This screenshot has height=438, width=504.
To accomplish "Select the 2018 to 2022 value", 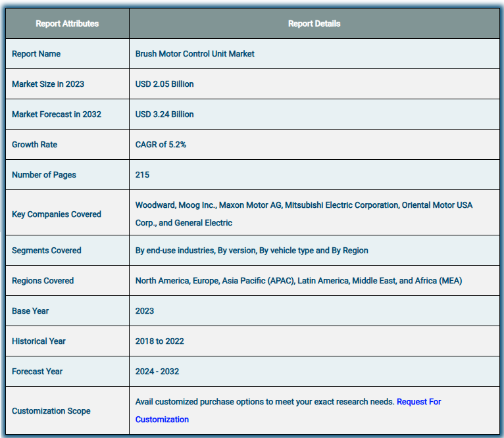I will [x=160, y=341].
